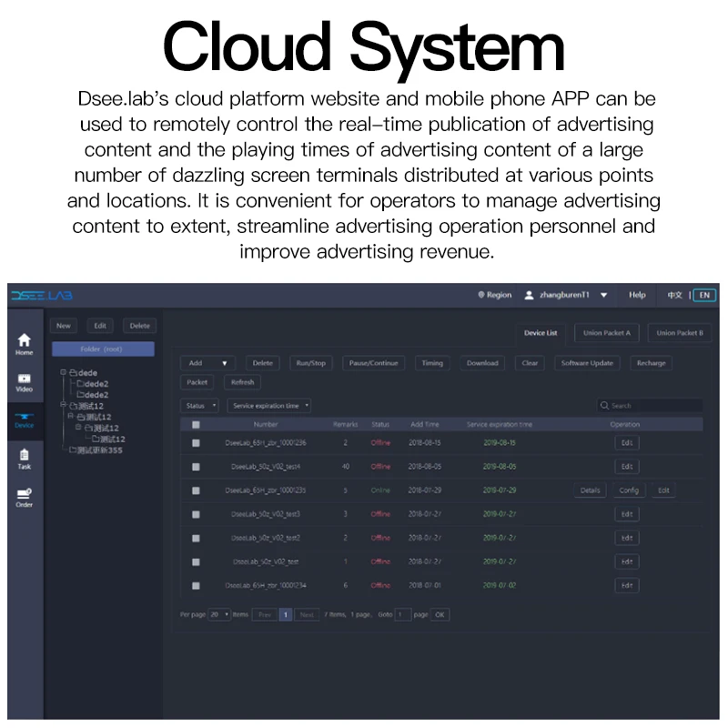Click the Refresh button
Viewport: 728px width, 728px height.
point(242,382)
